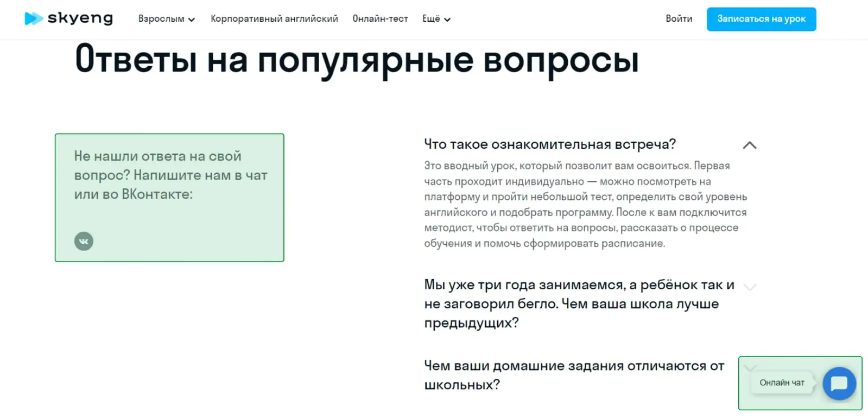
Task: Collapse 'Что такое ознакомительная встреча?' chevron
Action: (x=749, y=145)
